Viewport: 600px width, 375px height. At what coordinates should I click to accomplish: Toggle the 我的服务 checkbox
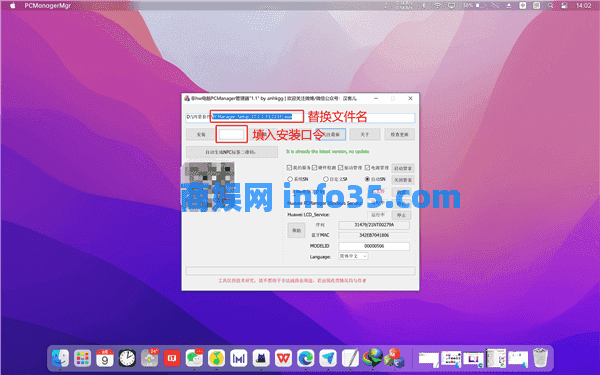click(x=289, y=168)
